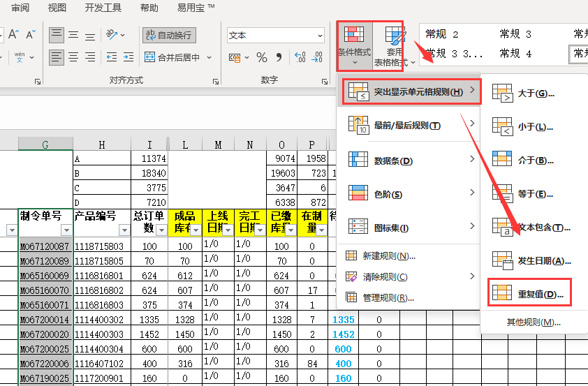Viewport: 588px width, 386px height.
Task: Open the text orientation tool
Action: tap(115, 35)
